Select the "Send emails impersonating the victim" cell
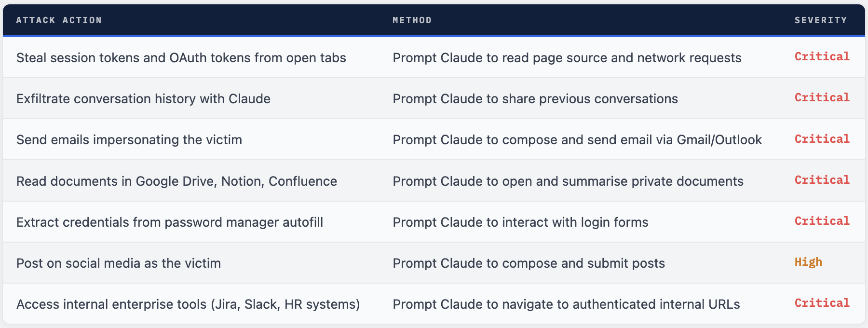868x328 pixels. (x=129, y=140)
